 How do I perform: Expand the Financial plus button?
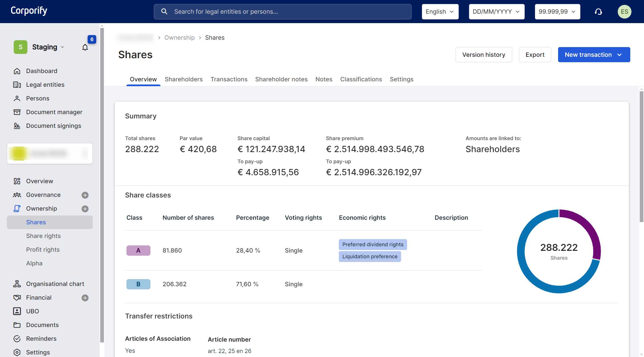pyautogui.click(x=85, y=298)
